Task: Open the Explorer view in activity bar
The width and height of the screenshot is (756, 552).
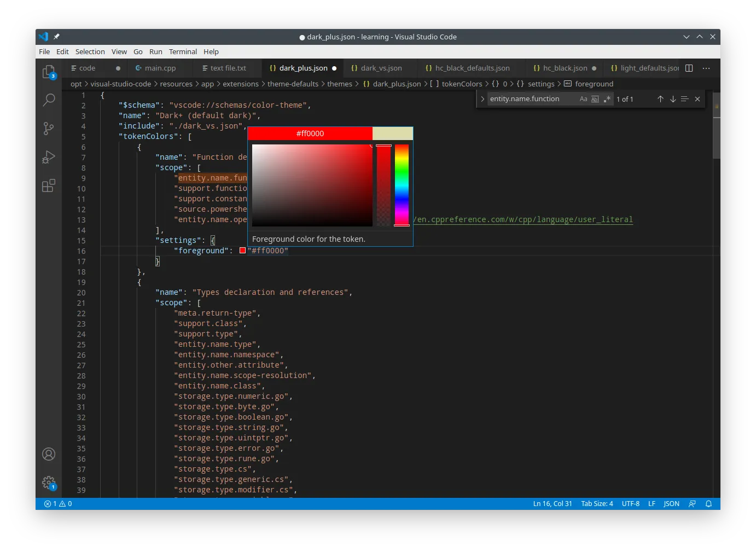Action: (x=49, y=72)
